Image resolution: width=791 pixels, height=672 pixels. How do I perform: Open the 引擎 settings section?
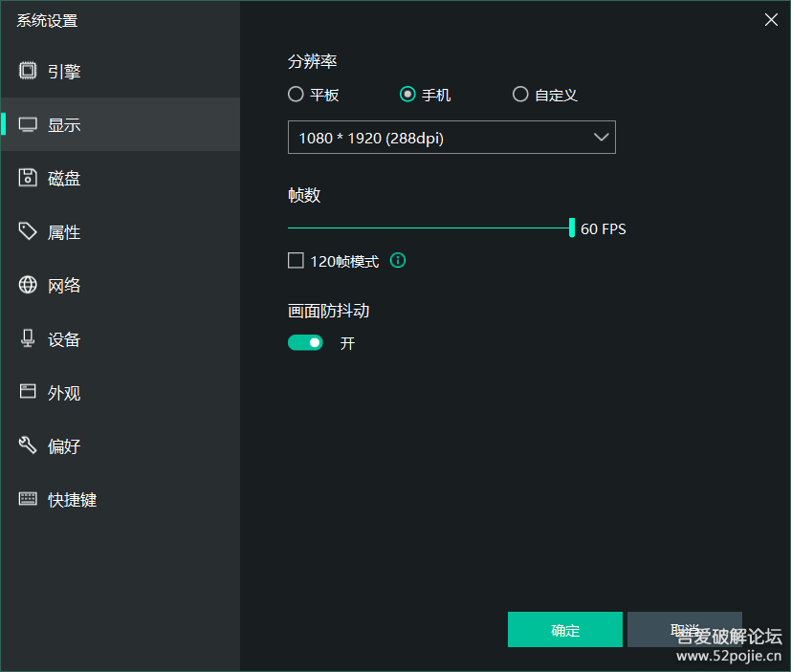(x=121, y=71)
